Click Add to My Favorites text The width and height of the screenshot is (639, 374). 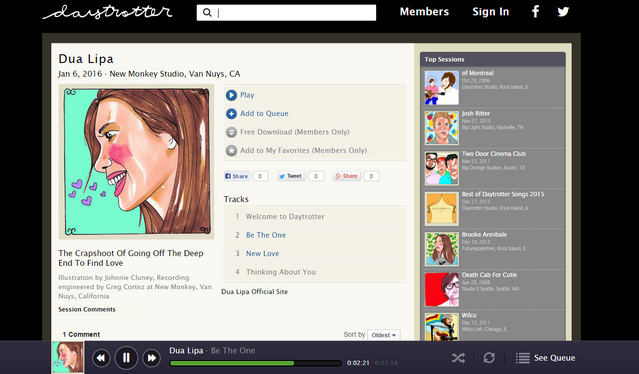point(303,150)
